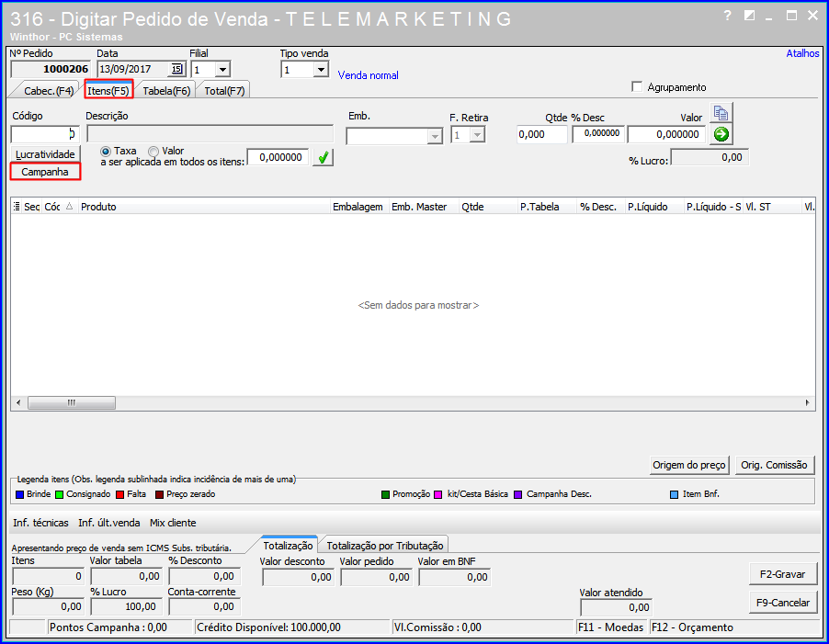The width and height of the screenshot is (829, 644).
Task: Click the copy documents icon near Valor
Action: coord(721,113)
